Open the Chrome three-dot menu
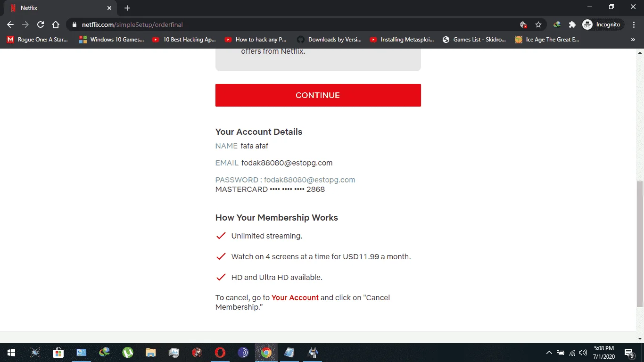 (x=633, y=25)
